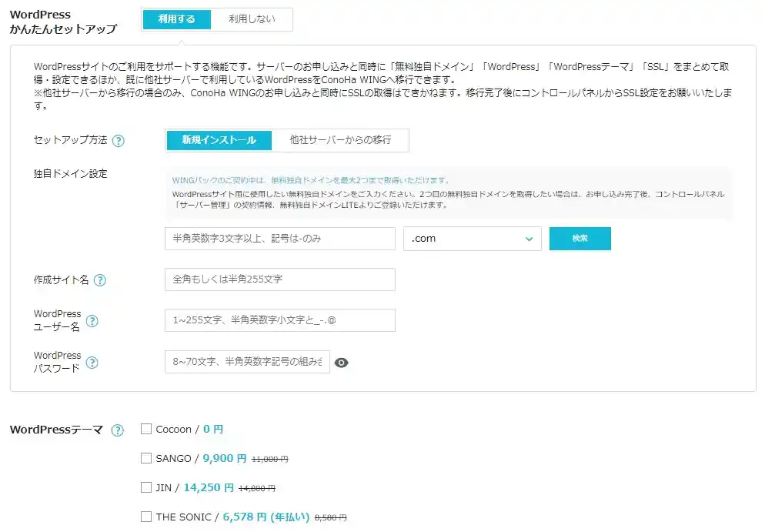Click the WordPress password input field
The image size is (765, 532).
pos(247,362)
